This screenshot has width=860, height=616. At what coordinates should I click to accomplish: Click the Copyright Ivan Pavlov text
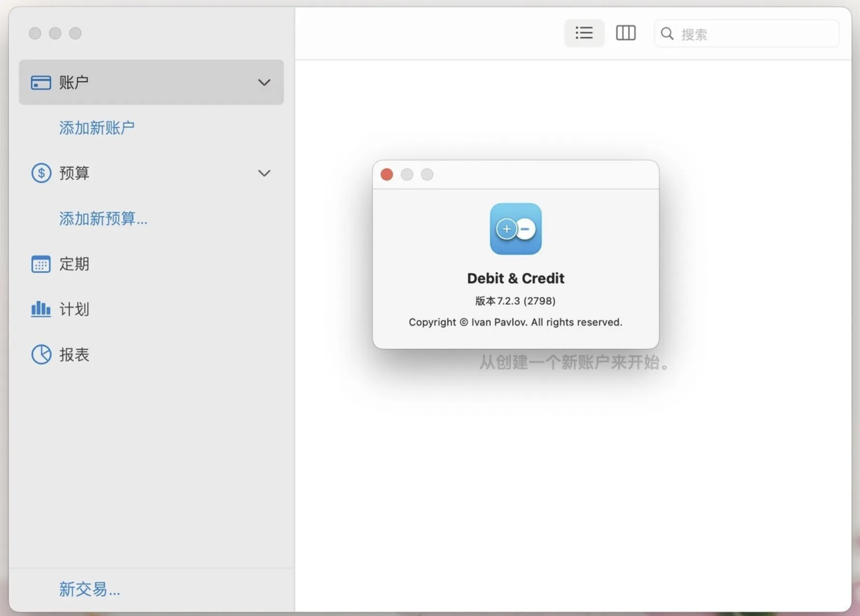pos(515,322)
